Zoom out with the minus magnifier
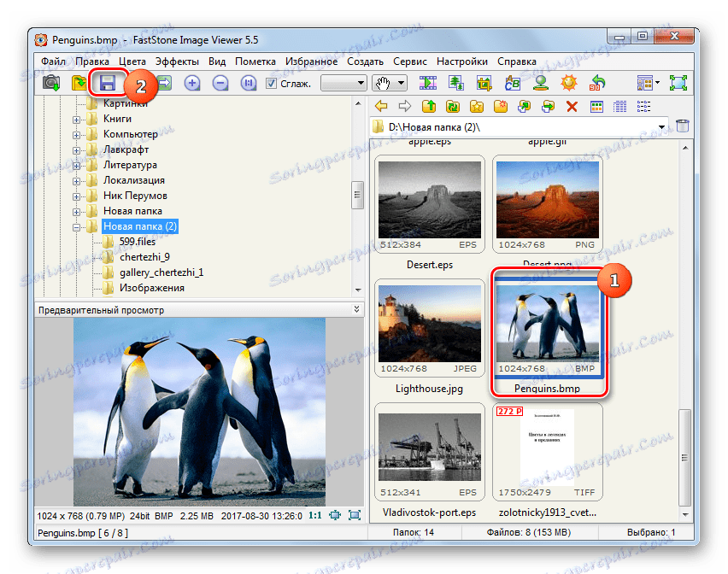This screenshot has width=728, height=574. point(220,83)
